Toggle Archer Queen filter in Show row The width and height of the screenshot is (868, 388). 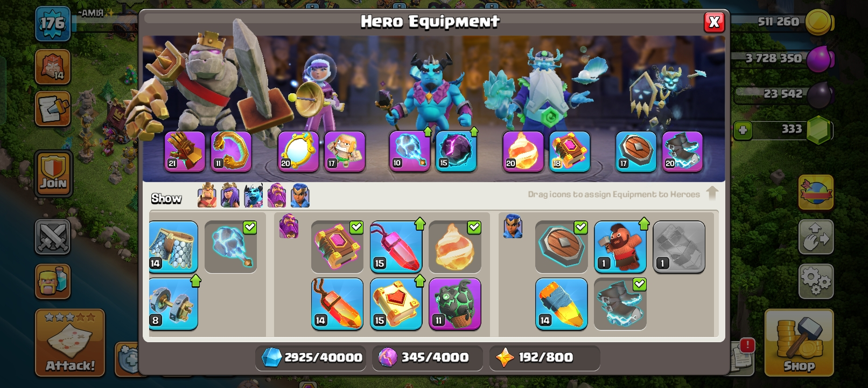click(230, 195)
